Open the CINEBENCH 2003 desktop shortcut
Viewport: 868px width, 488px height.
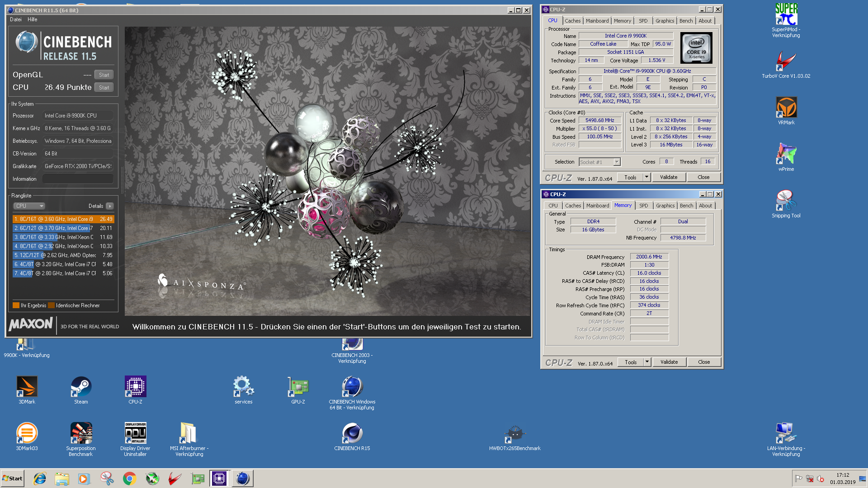[x=352, y=351]
